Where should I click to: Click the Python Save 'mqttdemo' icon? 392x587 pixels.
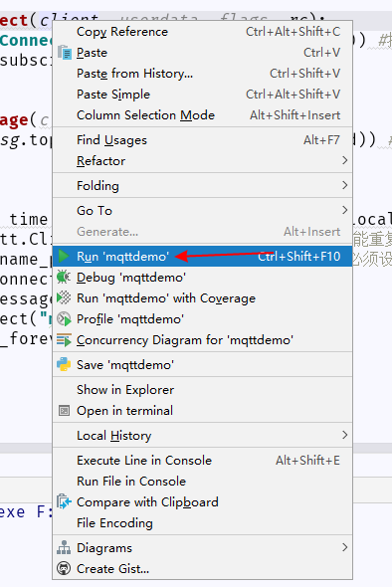pyautogui.click(x=64, y=364)
